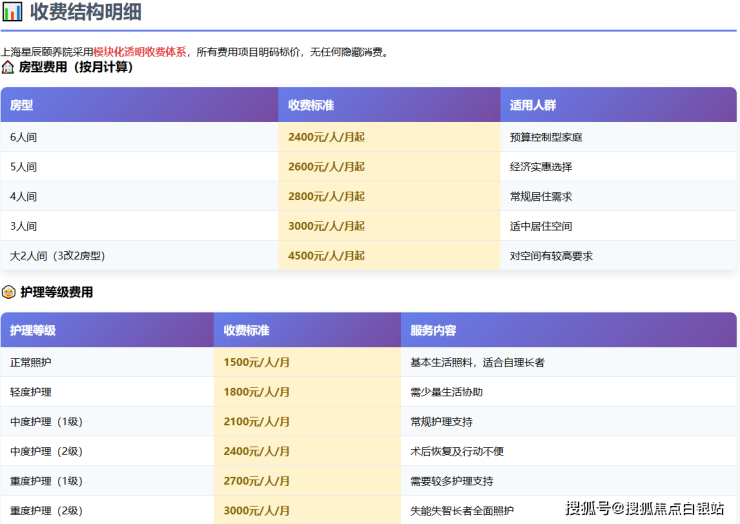The width and height of the screenshot is (740, 524).
Task: Click the 护理等级 column header
Action: tap(33, 330)
